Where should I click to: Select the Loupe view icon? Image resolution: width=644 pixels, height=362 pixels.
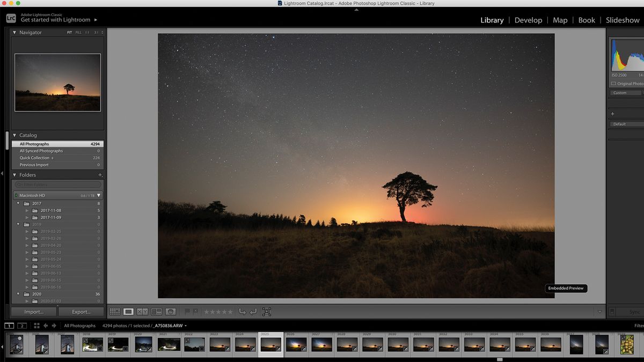pos(127,312)
